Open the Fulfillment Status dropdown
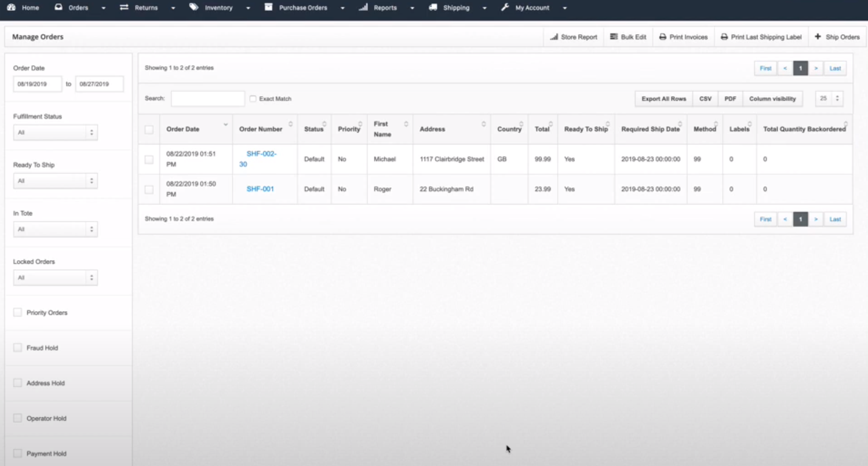 click(55, 132)
